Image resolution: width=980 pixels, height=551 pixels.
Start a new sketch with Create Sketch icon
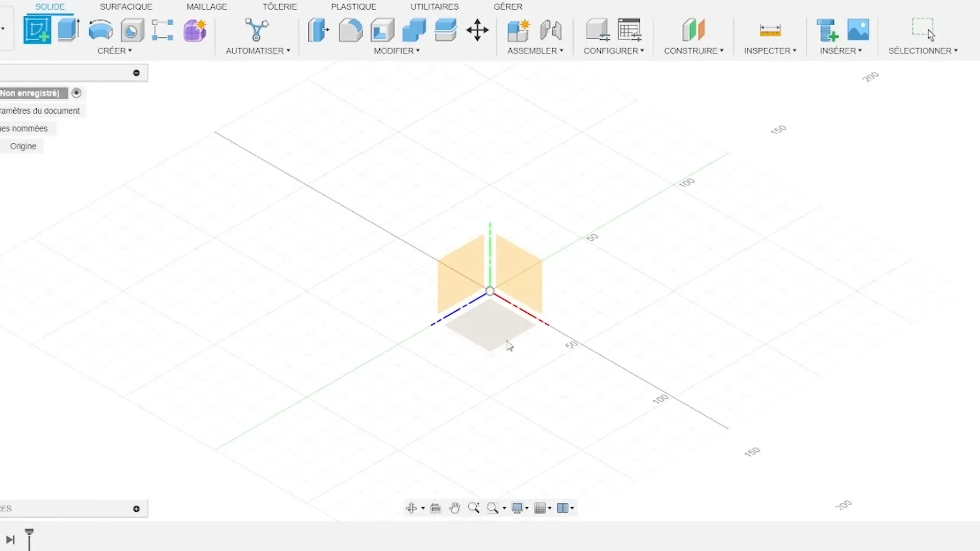point(37,30)
